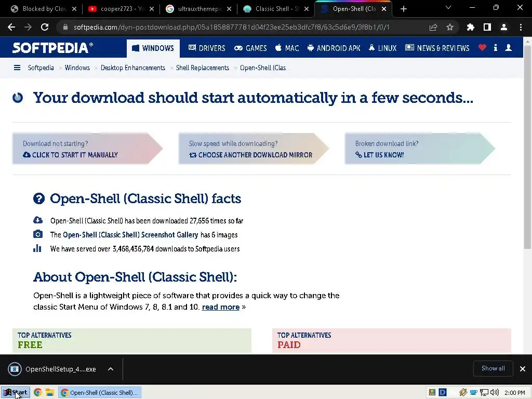Click the download cloud icon beside download count

(37, 220)
